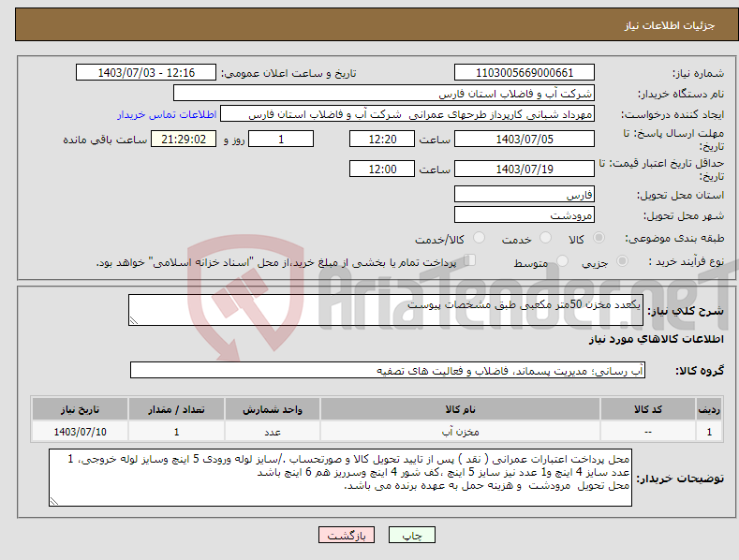This screenshot has height=560, width=739.
Task: Click the product code cell showing --
Action: coord(648,432)
